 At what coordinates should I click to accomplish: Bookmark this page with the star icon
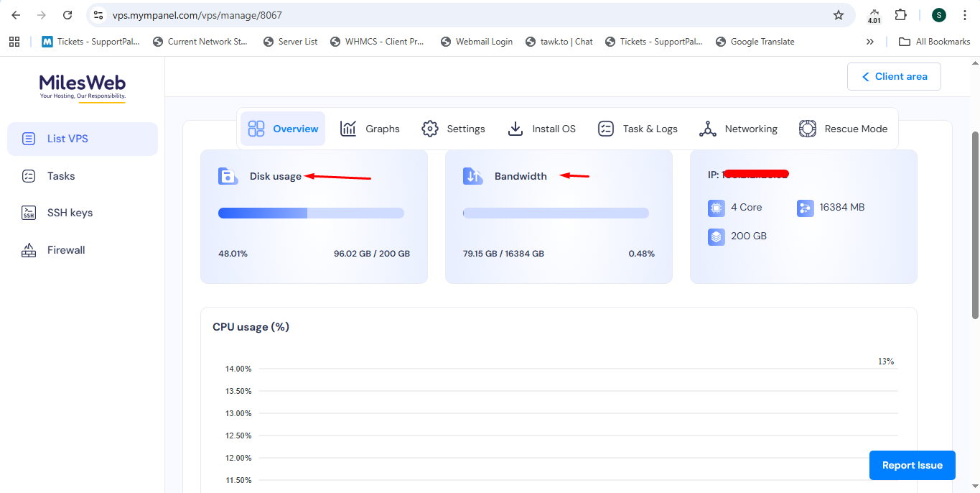coord(838,15)
